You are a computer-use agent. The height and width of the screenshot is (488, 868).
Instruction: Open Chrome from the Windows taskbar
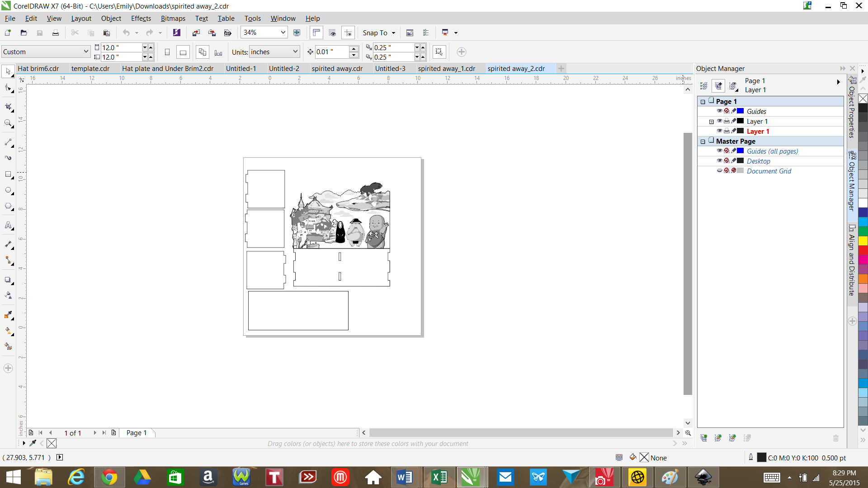tap(109, 477)
